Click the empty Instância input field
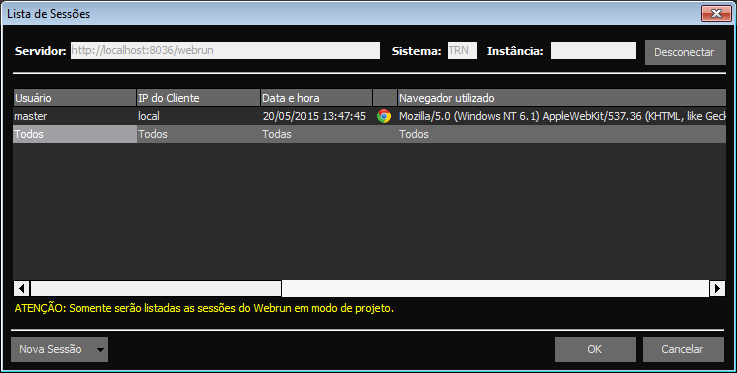The width and height of the screenshot is (737, 373). [x=593, y=50]
